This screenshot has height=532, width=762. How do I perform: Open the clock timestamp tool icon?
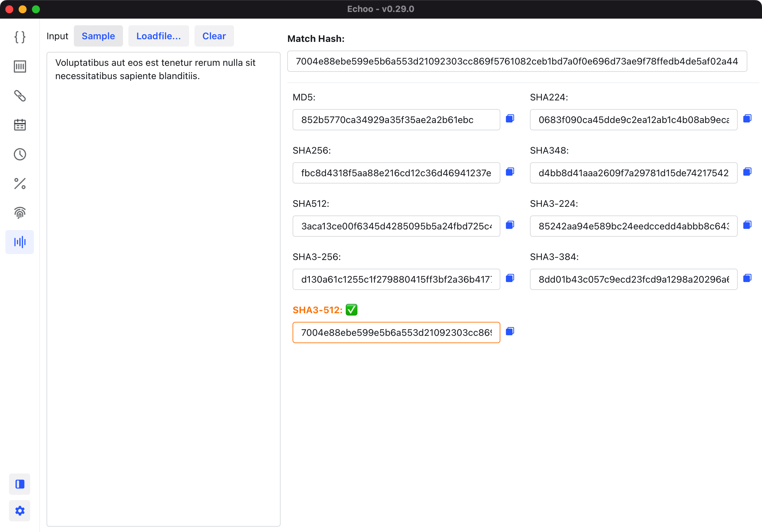coord(20,154)
